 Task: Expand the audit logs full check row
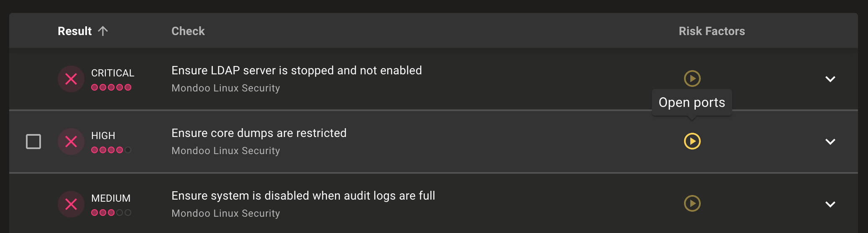830,204
